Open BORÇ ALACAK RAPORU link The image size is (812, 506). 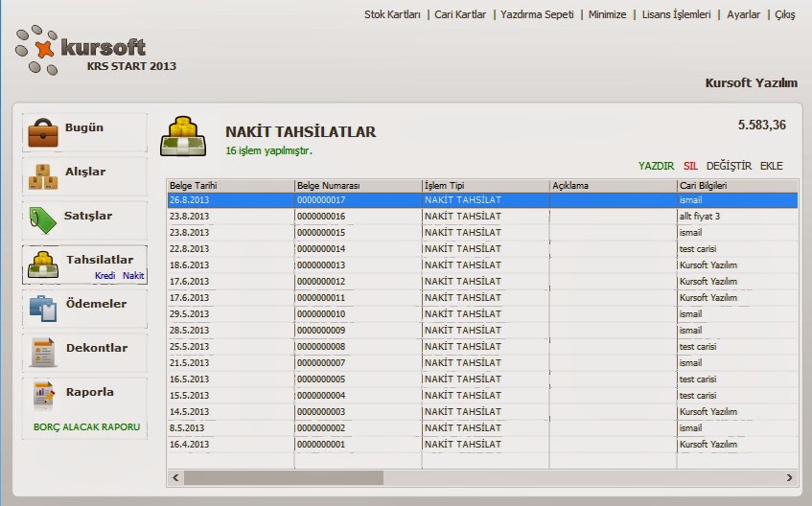[x=86, y=427]
